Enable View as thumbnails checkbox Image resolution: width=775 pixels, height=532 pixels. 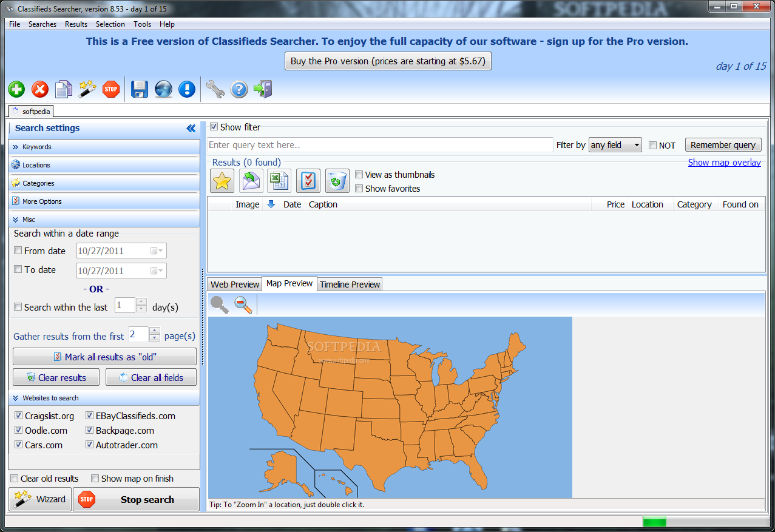tap(359, 175)
